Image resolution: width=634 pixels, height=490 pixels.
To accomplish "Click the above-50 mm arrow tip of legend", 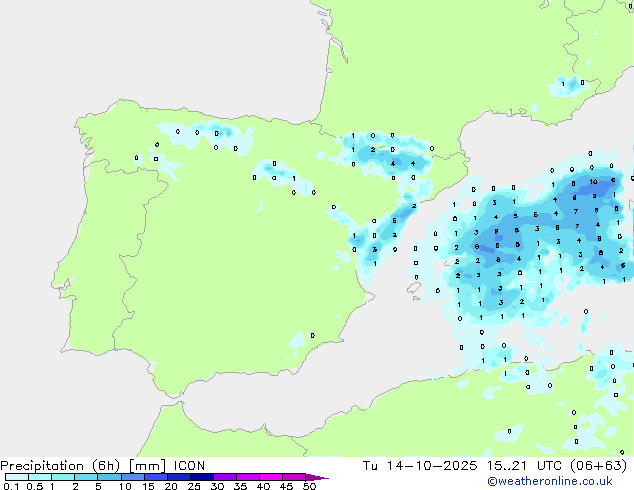I will coord(317,477).
